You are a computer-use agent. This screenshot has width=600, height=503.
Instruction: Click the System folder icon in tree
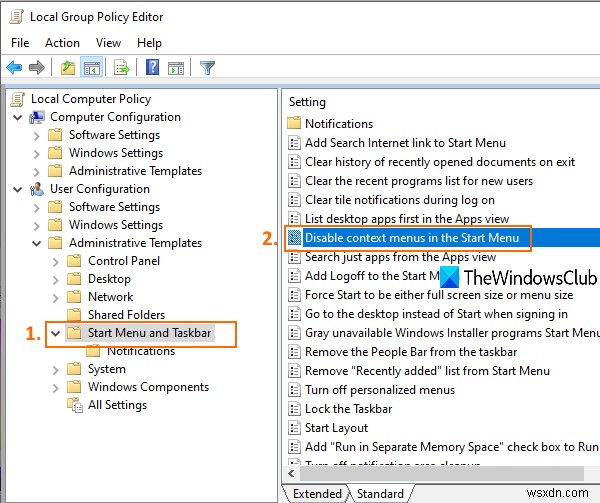click(74, 369)
